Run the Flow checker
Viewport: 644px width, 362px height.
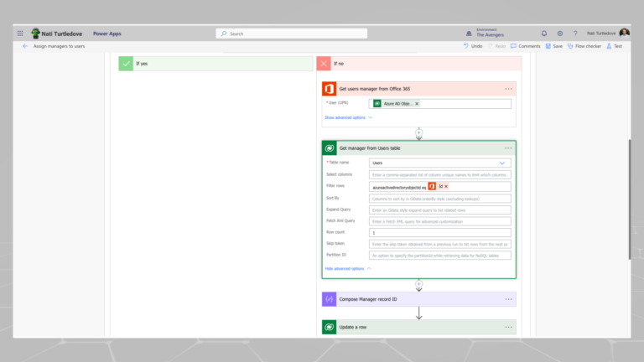(584, 46)
